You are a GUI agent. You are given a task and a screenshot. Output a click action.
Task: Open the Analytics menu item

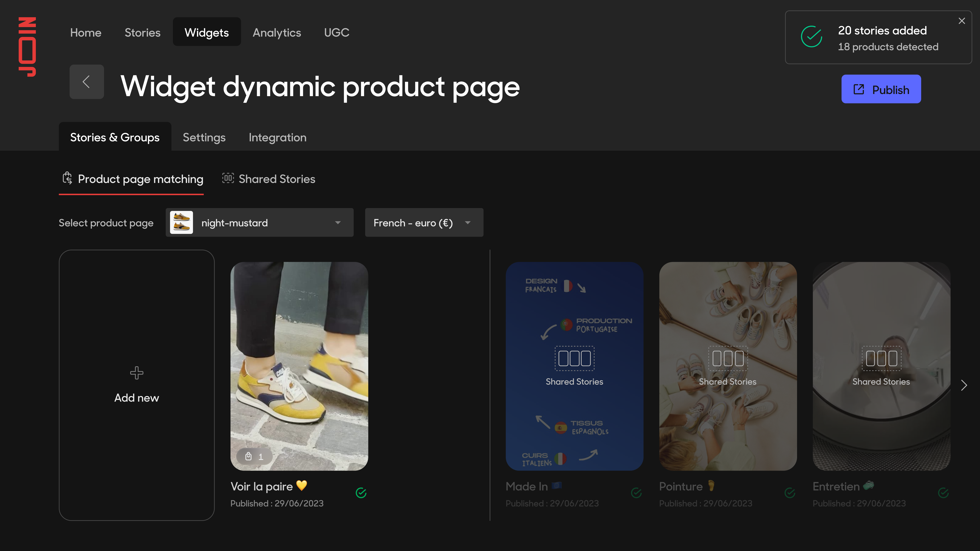[277, 32]
